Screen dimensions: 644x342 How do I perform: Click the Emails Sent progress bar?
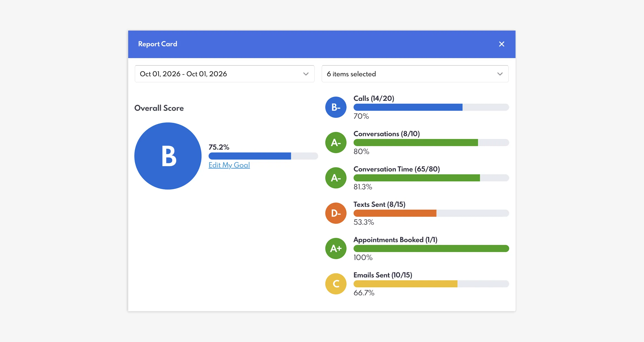pos(431,284)
